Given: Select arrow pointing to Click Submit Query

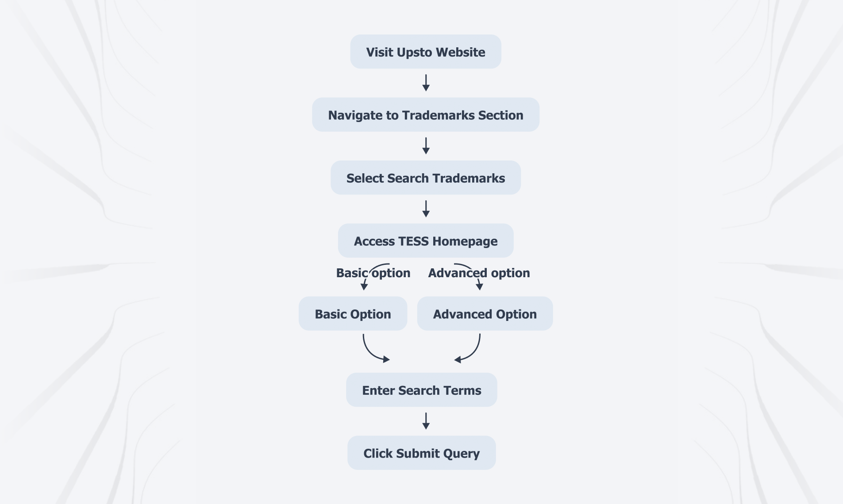Looking at the screenshot, I should pyautogui.click(x=426, y=421).
